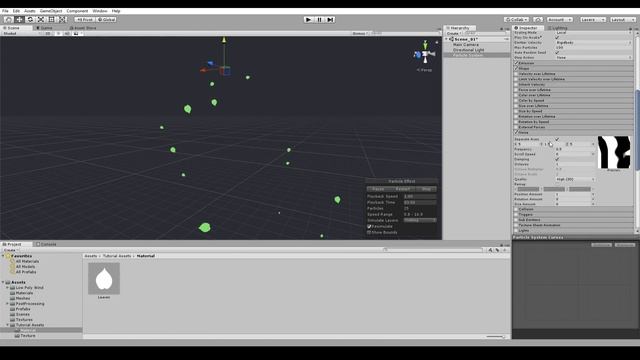Select Directional Light in Hierarchy

468,50
